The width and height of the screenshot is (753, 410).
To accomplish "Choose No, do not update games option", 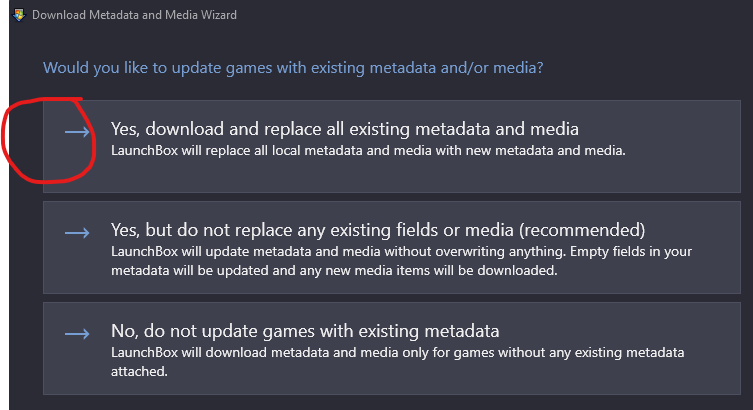I will click(x=305, y=331).
